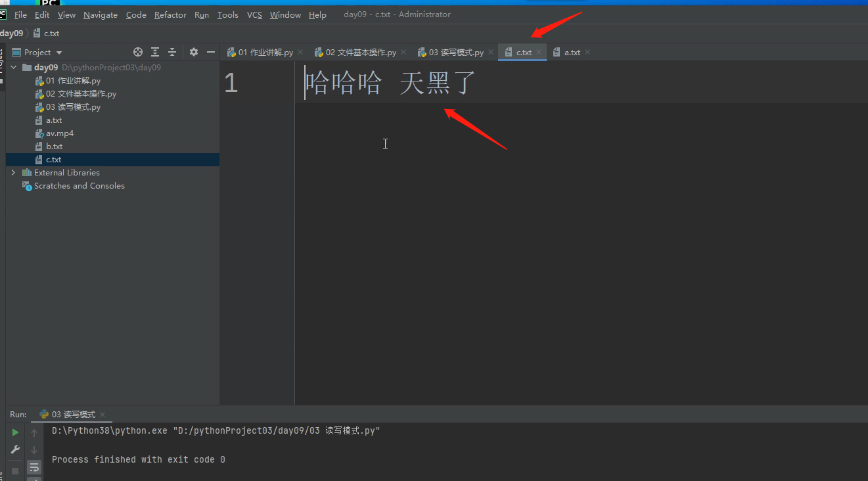Jump up the stack trace in Run panel
868x481 pixels.
pyautogui.click(x=34, y=433)
